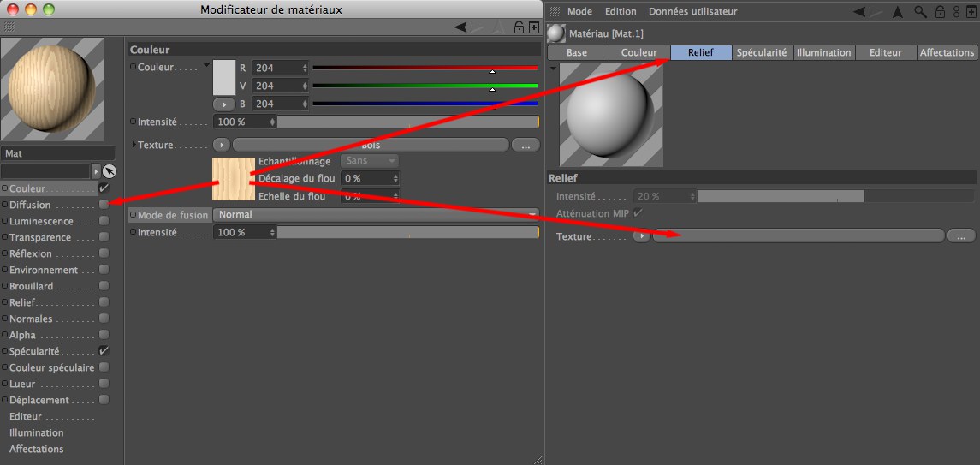Click the back arrow in Material Editor header

[461, 27]
